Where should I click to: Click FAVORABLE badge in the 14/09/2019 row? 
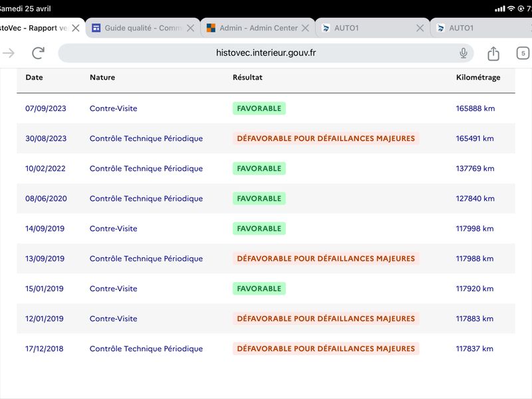pyautogui.click(x=259, y=229)
